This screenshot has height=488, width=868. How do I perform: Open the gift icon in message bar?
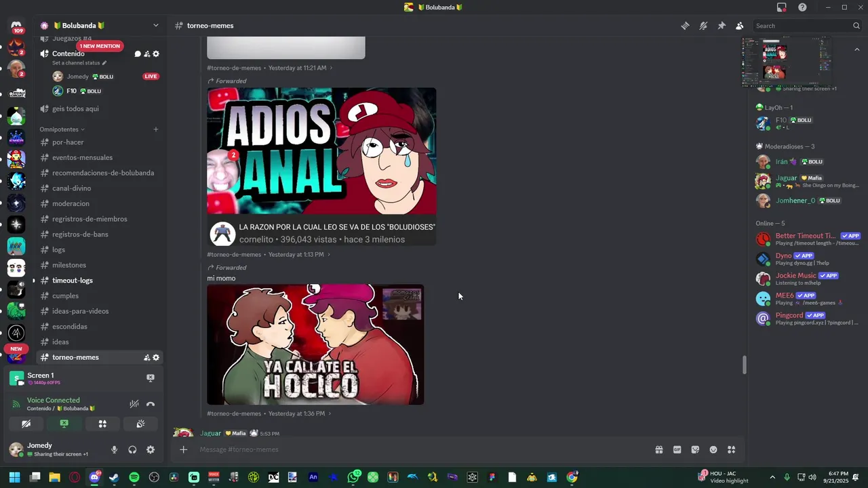coord(658,449)
